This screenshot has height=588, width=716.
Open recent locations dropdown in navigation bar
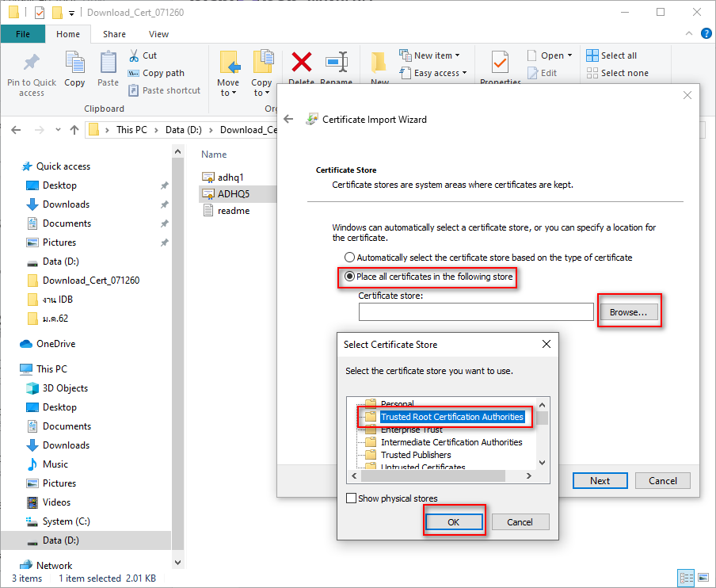(x=58, y=130)
